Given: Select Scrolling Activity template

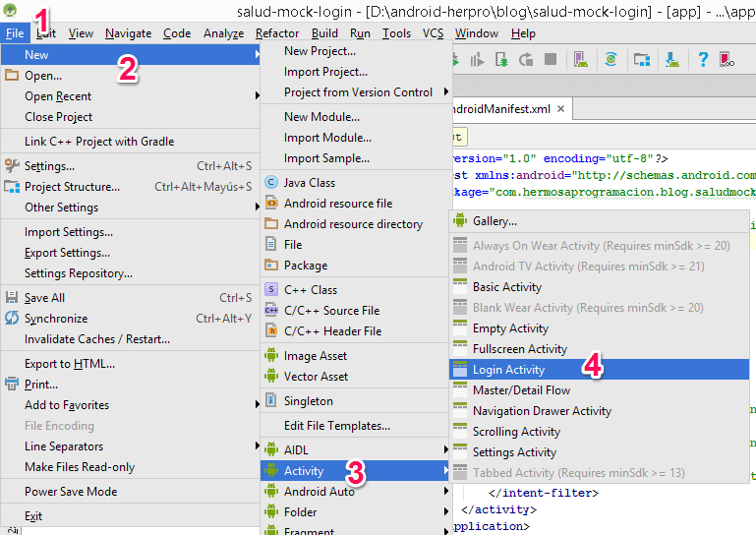Looking at the screenshot, I should (x=599, y=432).
